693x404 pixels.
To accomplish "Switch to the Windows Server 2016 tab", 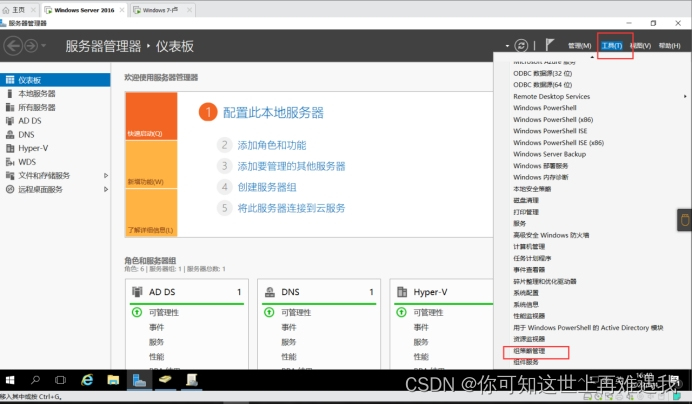I will pos(84,10).
